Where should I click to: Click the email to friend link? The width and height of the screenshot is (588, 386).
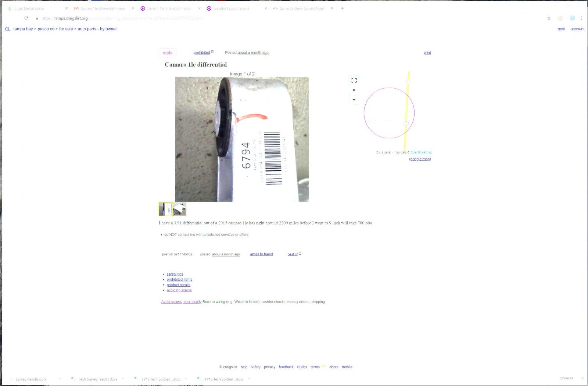261,254
